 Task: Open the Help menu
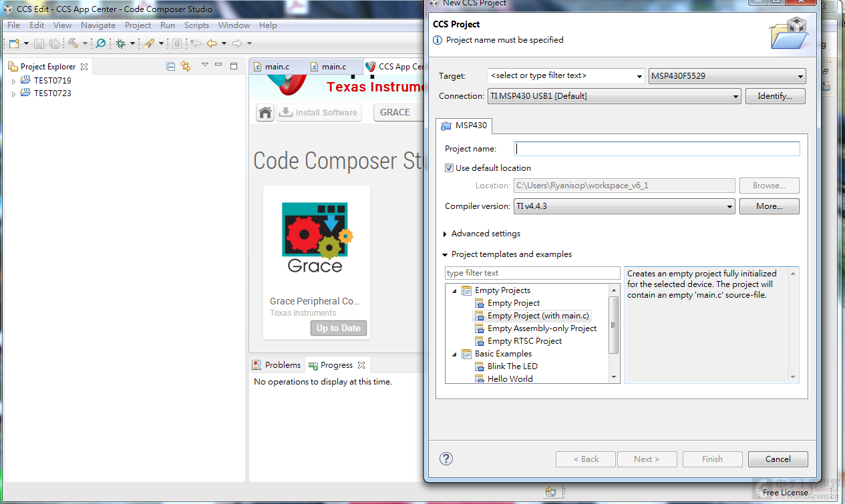tap(268, 25)
